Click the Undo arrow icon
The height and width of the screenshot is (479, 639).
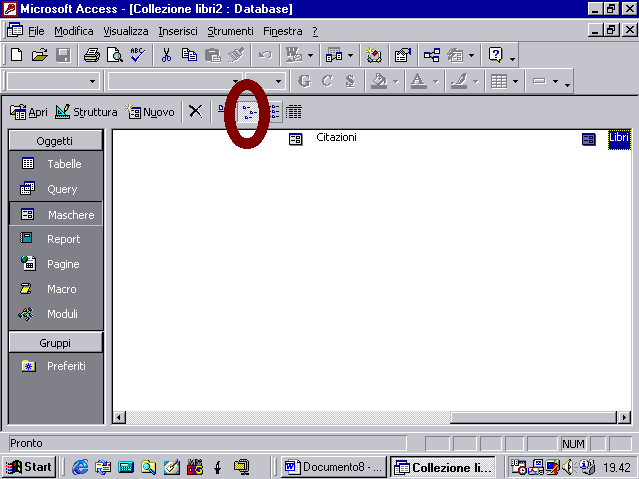pyautogui.click(x=265, y=55)
